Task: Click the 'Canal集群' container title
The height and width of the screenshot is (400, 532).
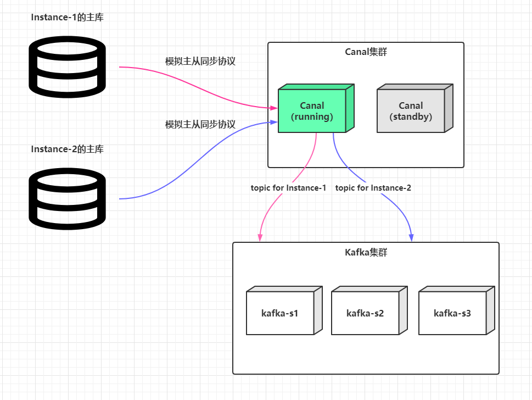Action: pyautogui.click(x=366, y=52)
